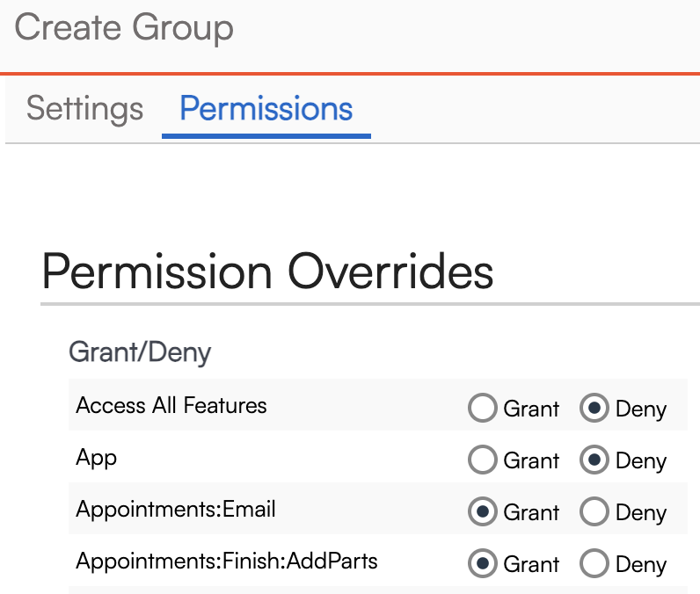Click the Grant/Deny section label
Screen dimensions: 700x594
tap(140, 353)
